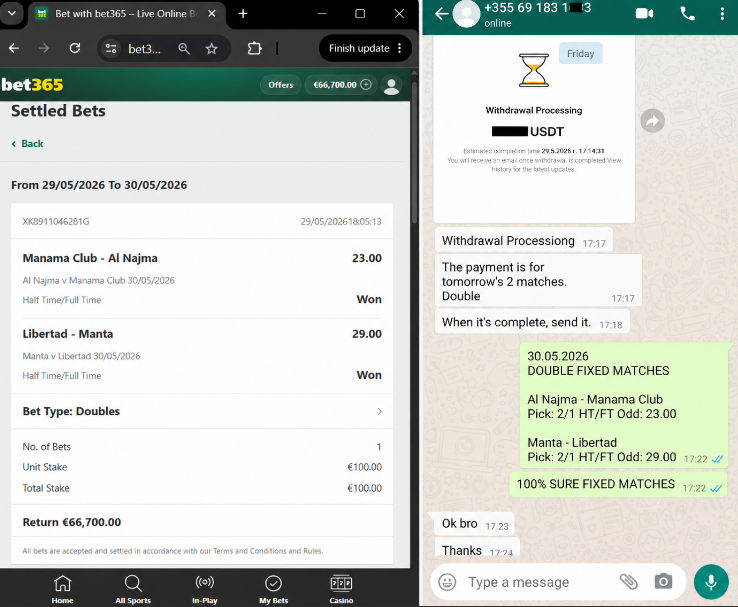Click the Offers button
The height and width of the screenshot is (607, 738).
[281, 85]
